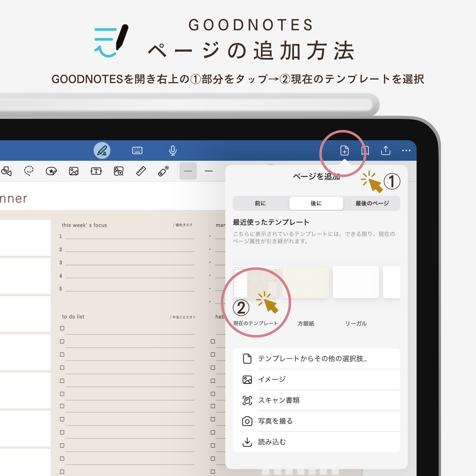Click the ページを追加 panel title
476x476 pixels.
[x=316, y=177]
